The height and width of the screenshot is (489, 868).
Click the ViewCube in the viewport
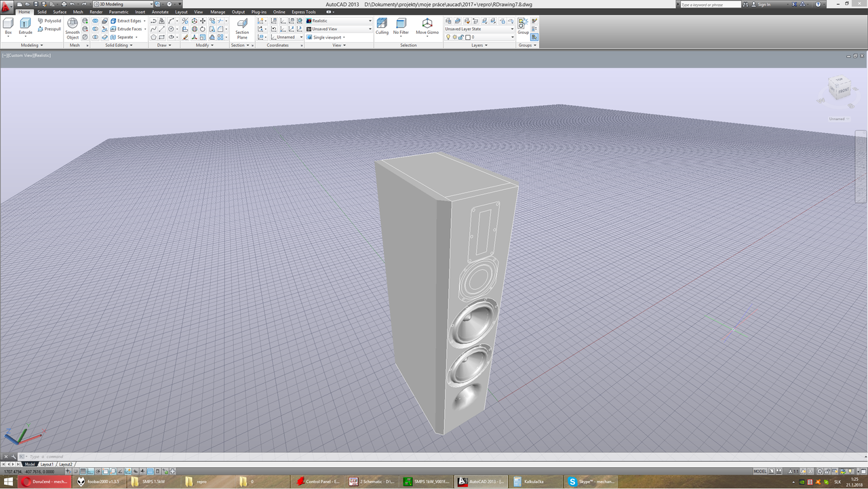[839, 89]
